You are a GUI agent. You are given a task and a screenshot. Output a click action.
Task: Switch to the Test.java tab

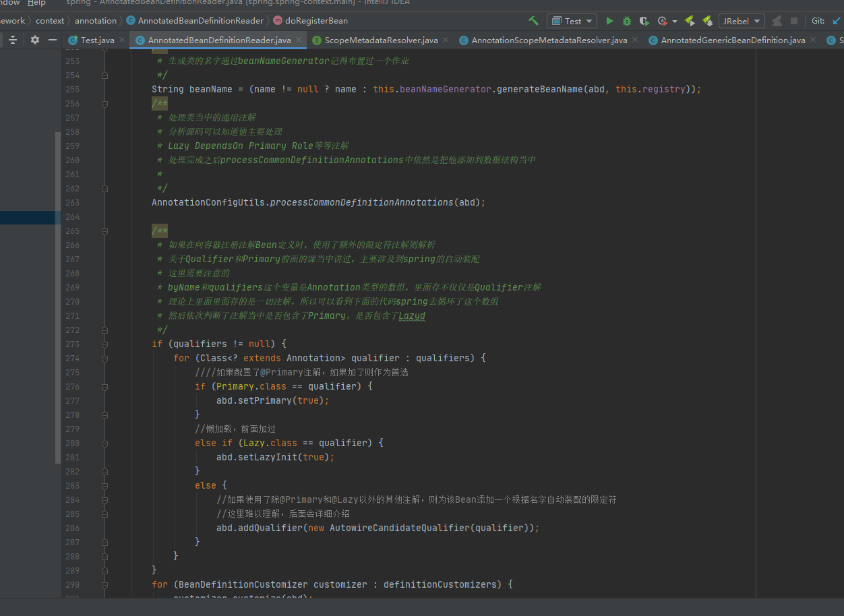[x=97, y=40]
